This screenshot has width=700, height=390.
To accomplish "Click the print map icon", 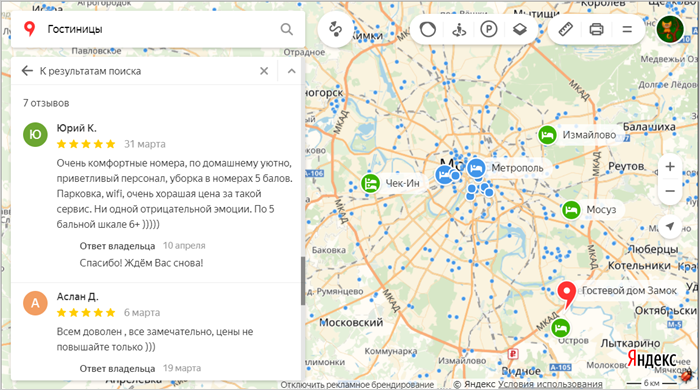I will (x=596, y=29).
